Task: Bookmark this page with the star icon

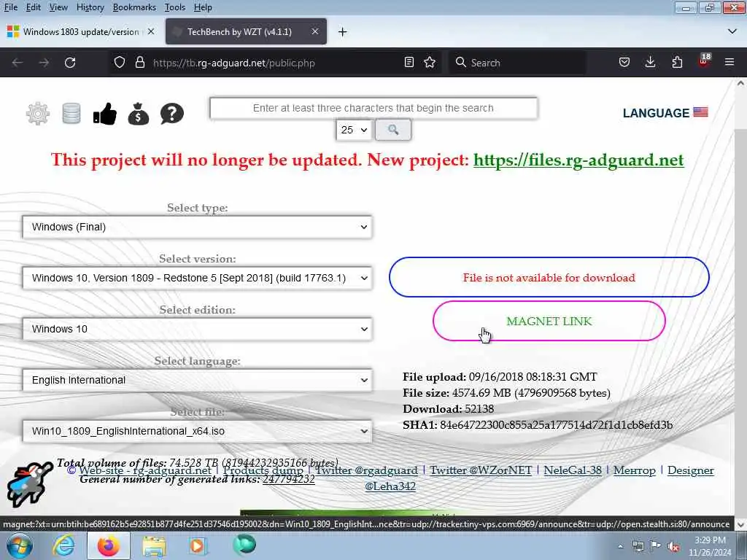Action: point(430,63)
